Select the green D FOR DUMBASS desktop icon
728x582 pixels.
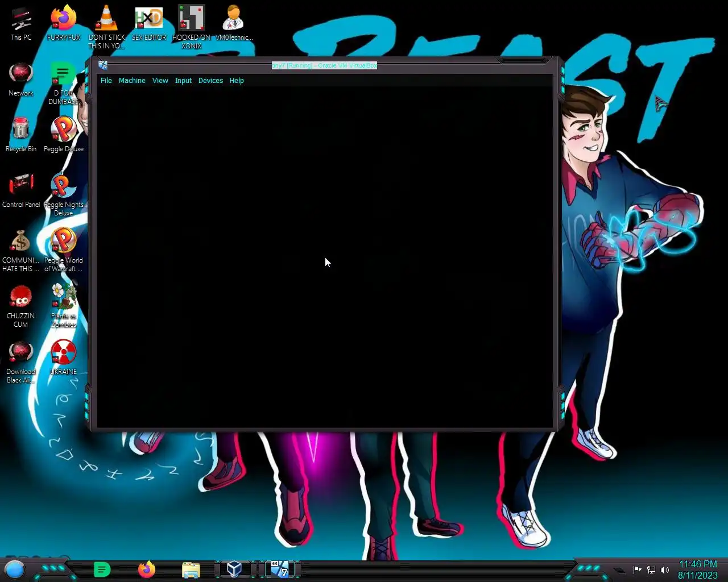tap(64, 84)
